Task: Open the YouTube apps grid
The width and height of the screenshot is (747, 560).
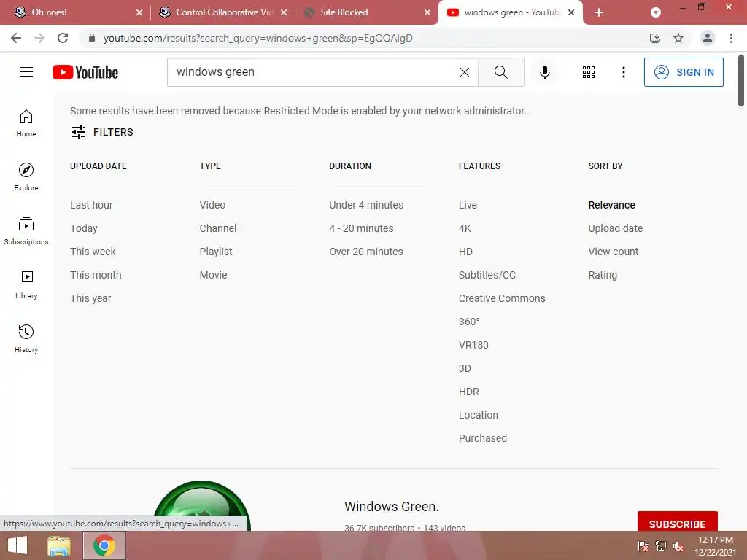Action: tap(589, 72)
